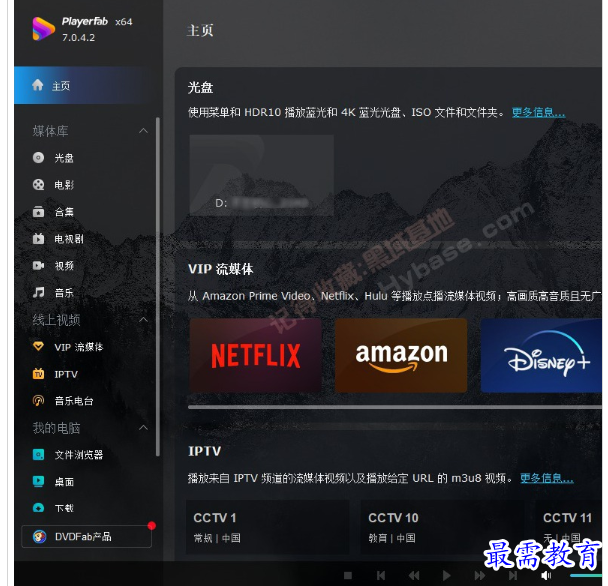608x586 pixels.
Task: Click 合集 text in sidebar
Action: pyautogui.click(x=64, y=212)
